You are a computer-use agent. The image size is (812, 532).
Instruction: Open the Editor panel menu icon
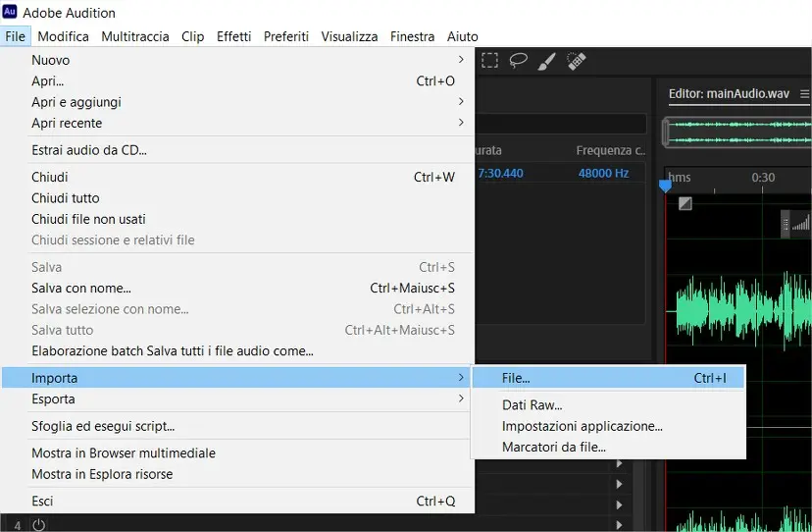pos(804,94)
